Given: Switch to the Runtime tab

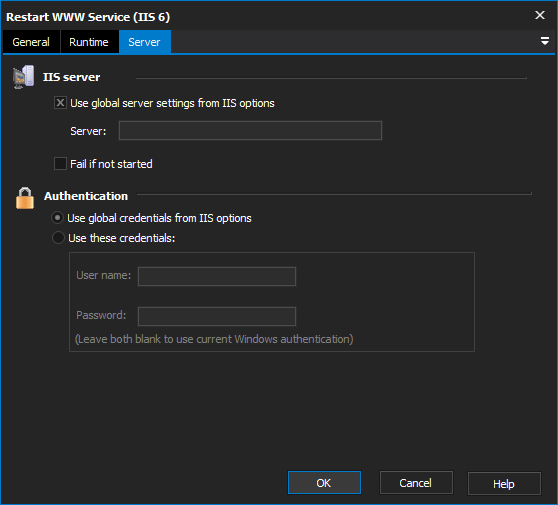Looking at the screenshot, I should coord(89,42).
